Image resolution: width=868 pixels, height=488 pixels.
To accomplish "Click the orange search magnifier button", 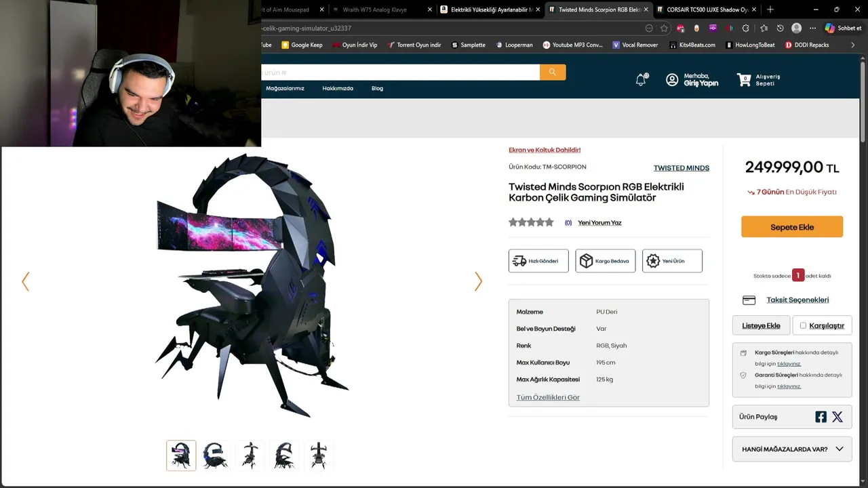I will [553, 73].
